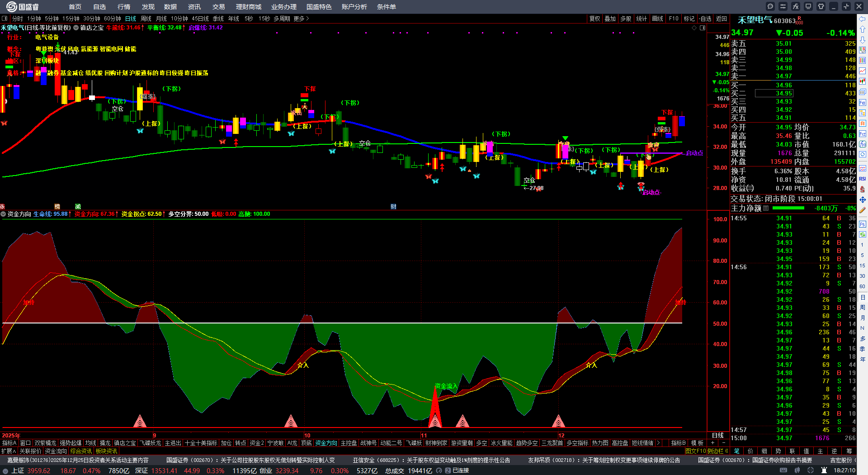868x475 pixels.
Task: Click the keyboard icon in status bar
Action: click(783, 470)
